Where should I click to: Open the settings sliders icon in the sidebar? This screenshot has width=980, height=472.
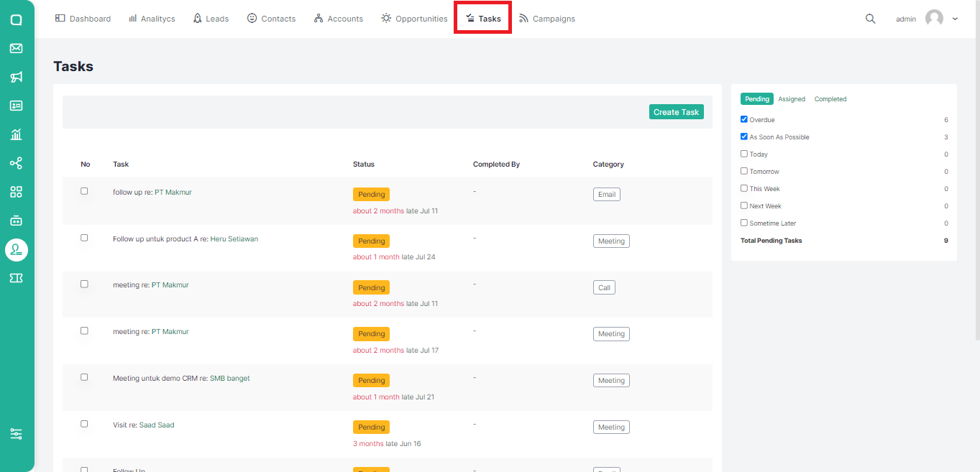16,434
